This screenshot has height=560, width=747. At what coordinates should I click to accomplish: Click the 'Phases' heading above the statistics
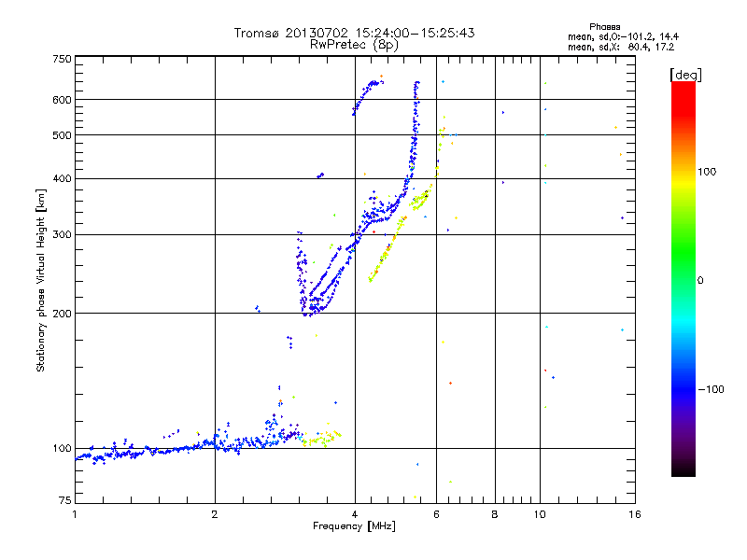click(604, 27)
